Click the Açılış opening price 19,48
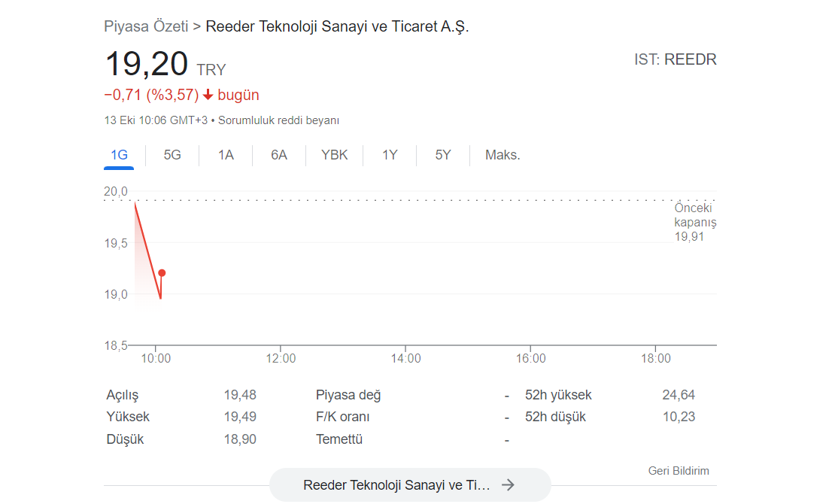838x504 pixels. tap(239, 395)
